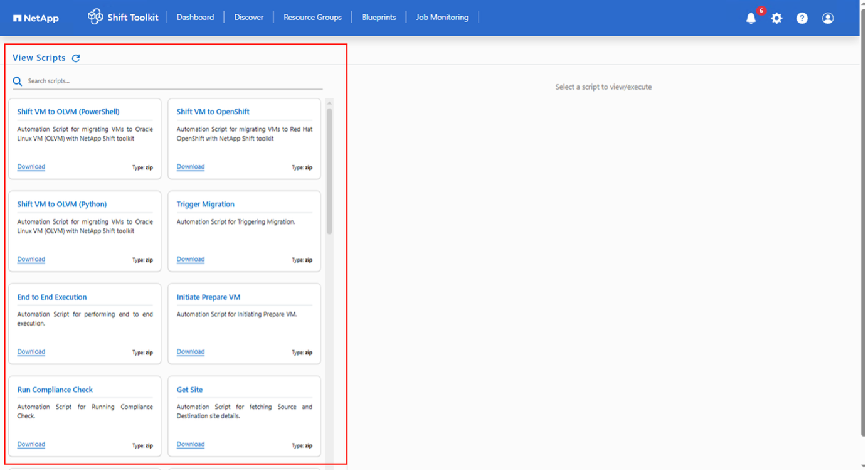
Task: Click the NetApp logo
Action: [x=36, y=18]
